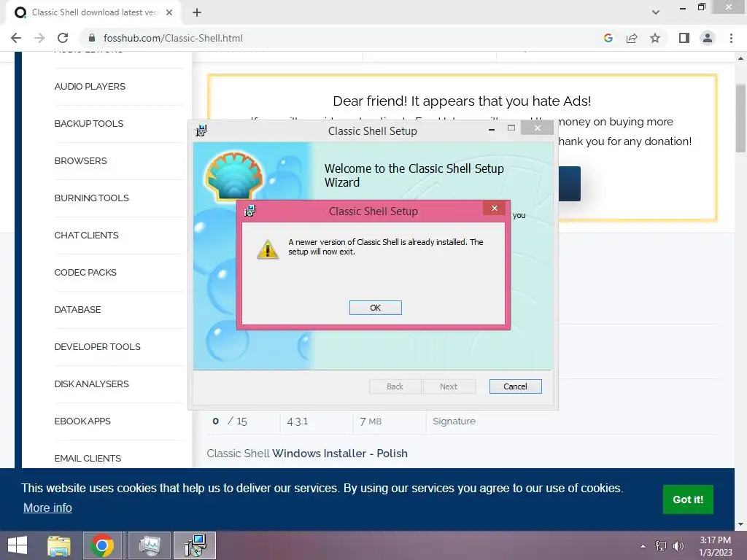
Task: Click the installer icon in alert title bar
Action: pos(249,211)
